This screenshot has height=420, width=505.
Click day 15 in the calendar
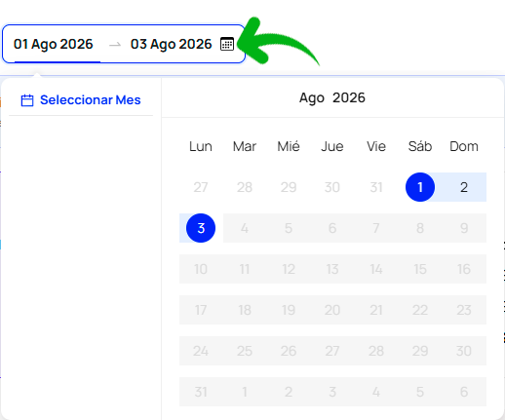point(420,269)
